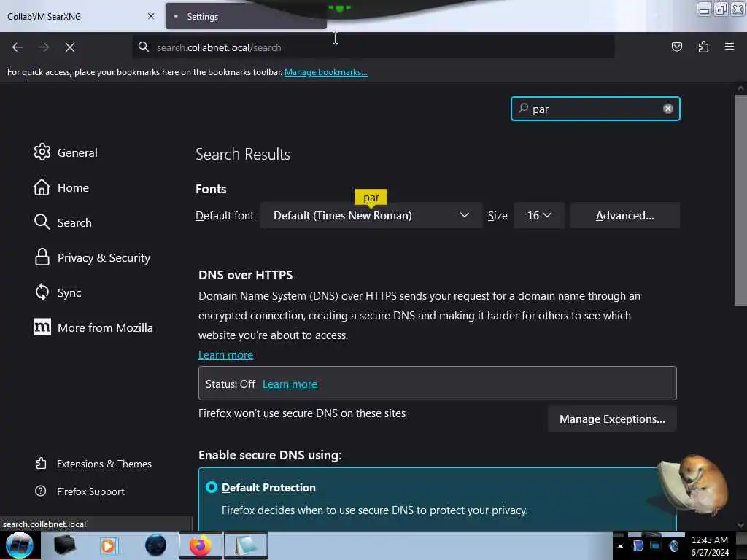The height and width of the screenshot is (560, 747).
Task: Open the General settings category
Action: point(77,152)
